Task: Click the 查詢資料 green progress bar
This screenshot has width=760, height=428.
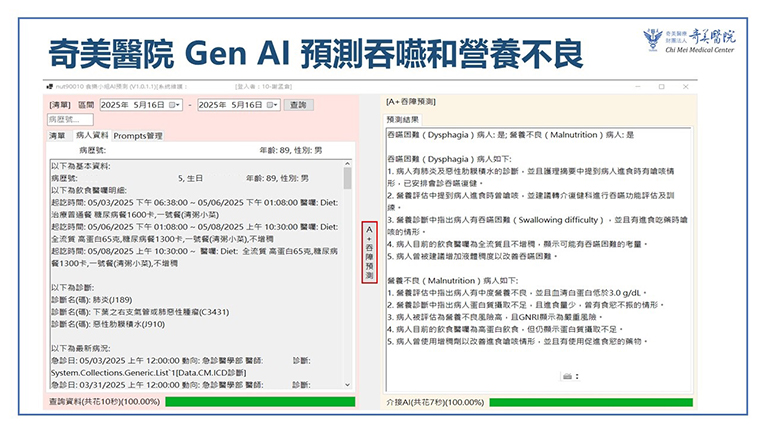Action: pyautogui.click(x=260, y=401)
